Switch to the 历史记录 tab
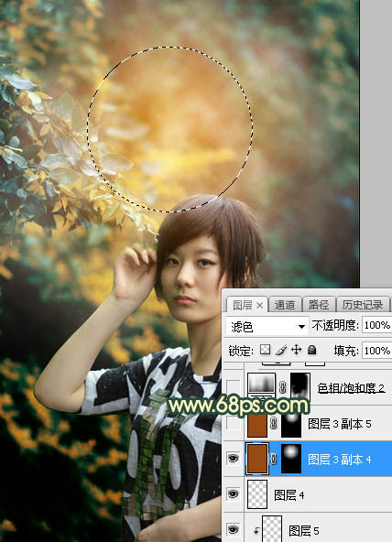Screen dimensions: 392x542 tap(363, 305)
